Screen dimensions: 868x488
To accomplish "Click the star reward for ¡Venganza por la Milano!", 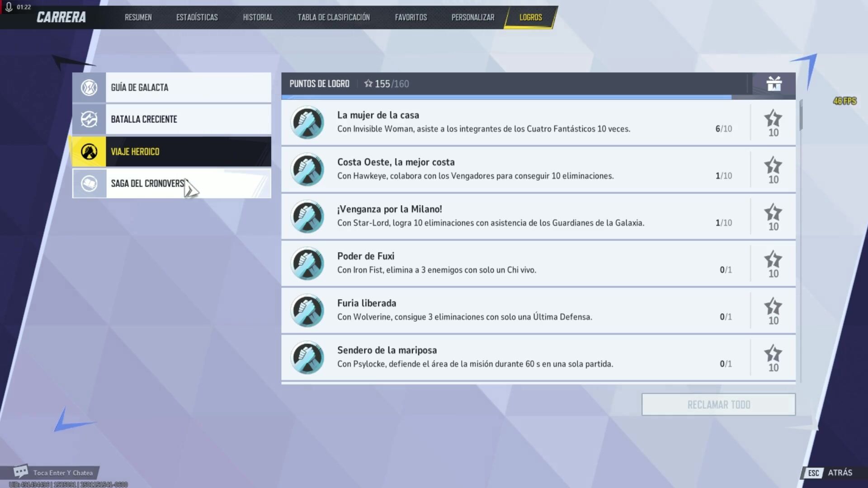I will pos(773,217).
